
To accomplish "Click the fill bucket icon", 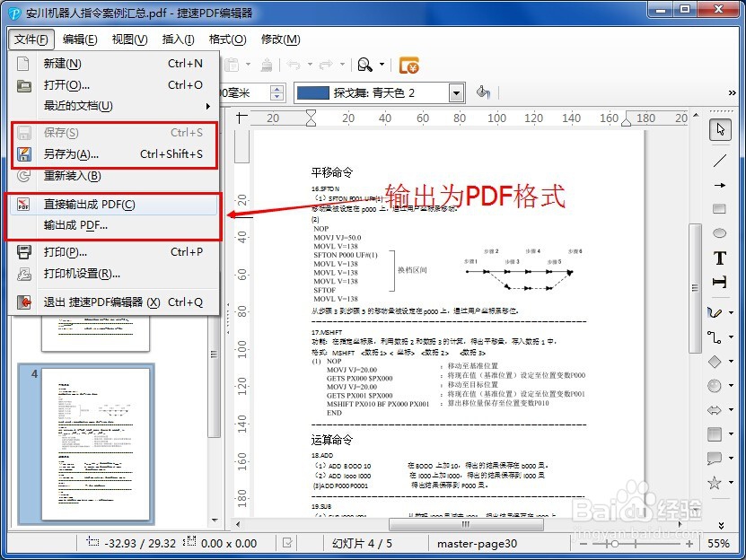I will pos(483,92).
